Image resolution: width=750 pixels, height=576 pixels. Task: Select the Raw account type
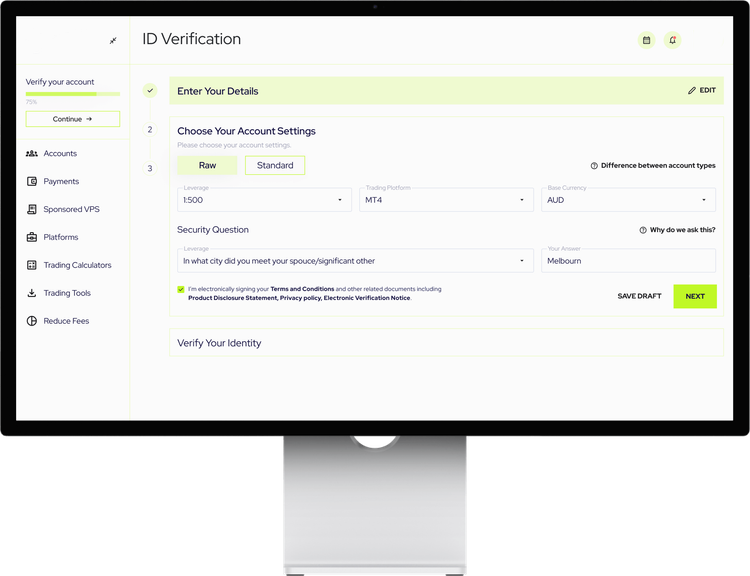[207, 165]
